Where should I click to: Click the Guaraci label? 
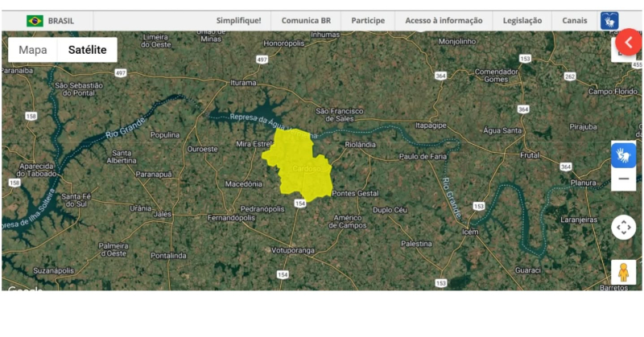528,270
